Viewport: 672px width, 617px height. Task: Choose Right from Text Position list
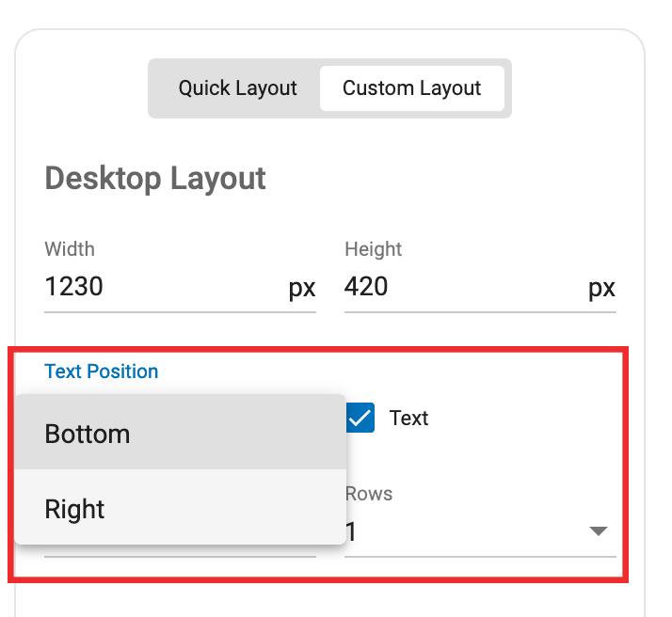tap(180, 507)
